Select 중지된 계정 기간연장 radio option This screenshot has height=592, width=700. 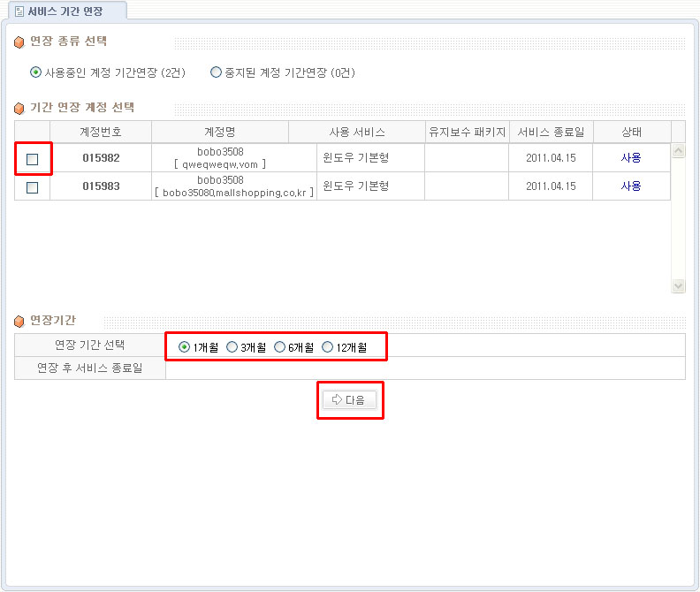(216, 72)
